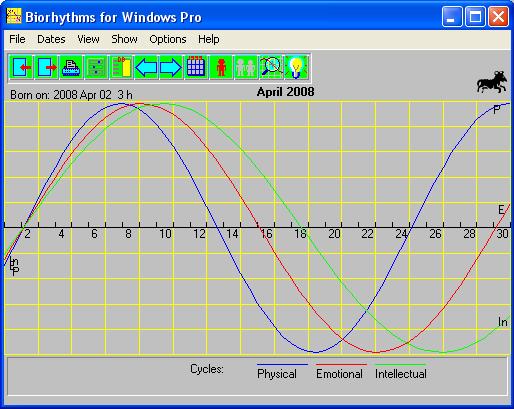The height and width of the screenshot is (409, 514).
Task: Open the options sliders toolbar icon
Action: point(96,68)
